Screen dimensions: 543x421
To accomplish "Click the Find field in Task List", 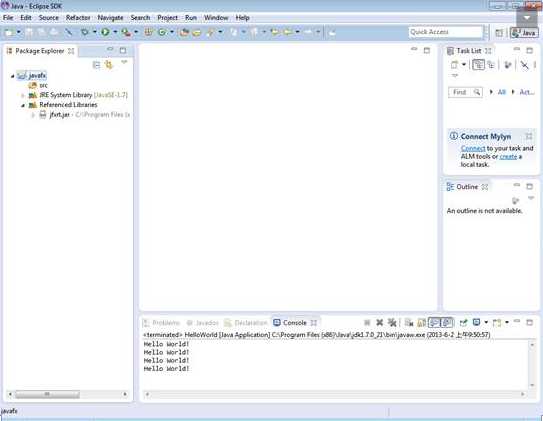I will click(x=465, y=92).
